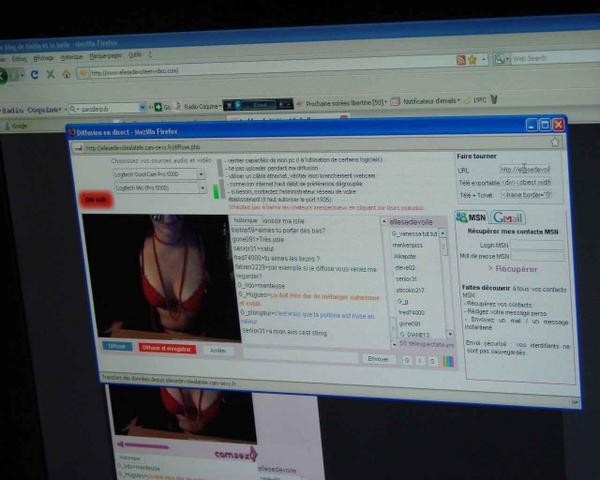Expand the Radio Coquine toolbar dropdown
600x480 pixels.
tap(220, 106)
